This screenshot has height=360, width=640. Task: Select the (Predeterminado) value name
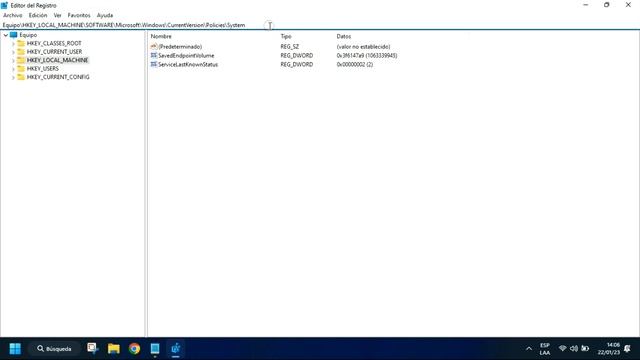tap(180, 47)
